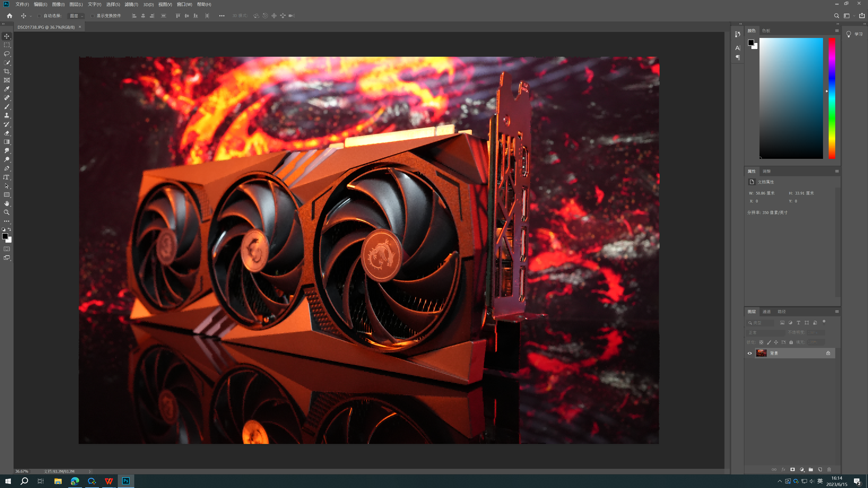Hide the 背景 layer with eye icon
868x488 pixels.
point(750,353)
